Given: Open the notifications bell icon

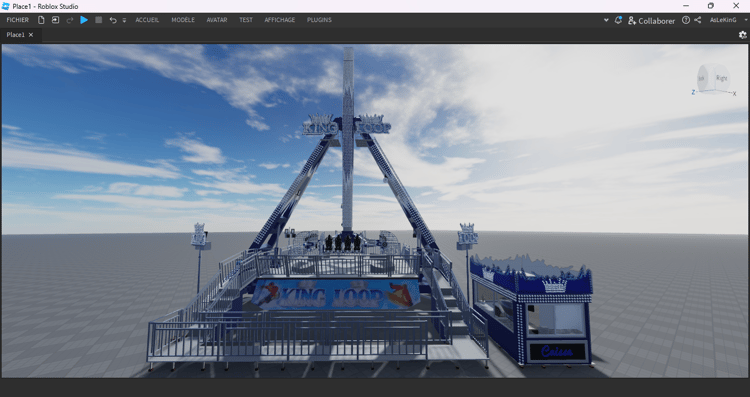Looking at the screenshot, I should [618, 20].
